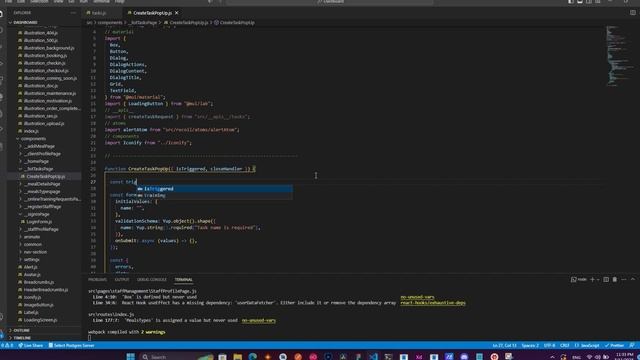Collapse the _listTasksPage folder
The width and height of the screenshot is (640, 360).
point(40,169)
